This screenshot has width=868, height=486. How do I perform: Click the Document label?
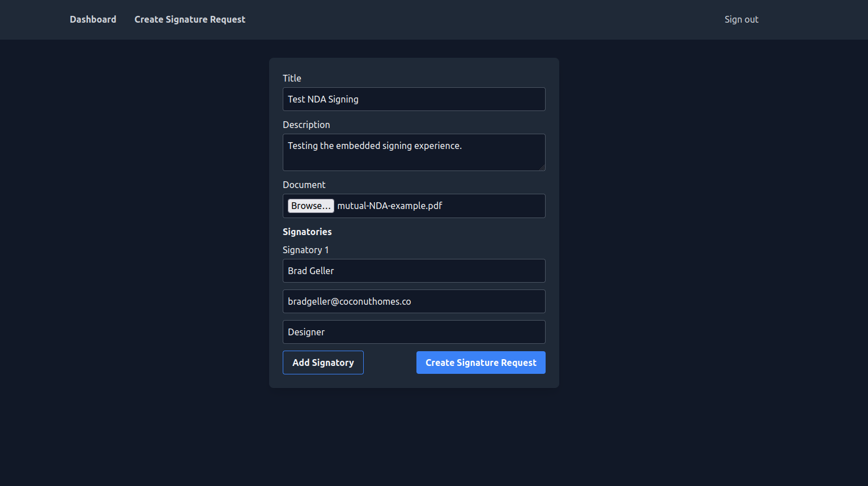(304, 185)
